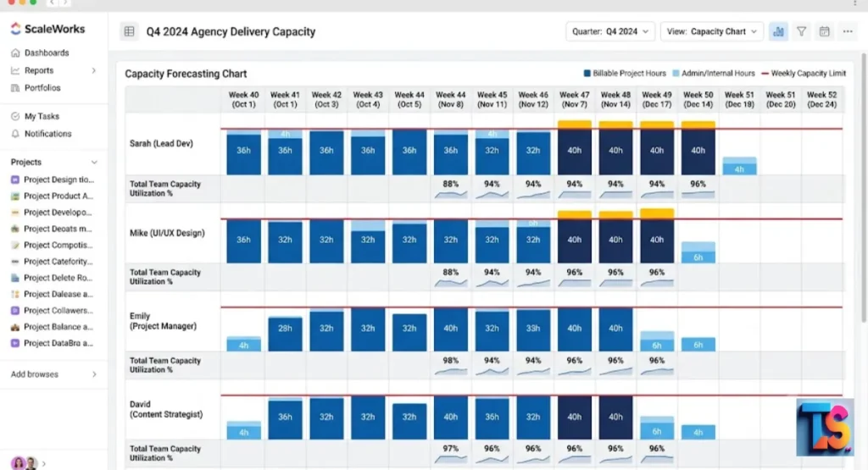Open the View Capacity Chart dropdown
The width and height of the screenshot is (868, 470).
point(711,31)
